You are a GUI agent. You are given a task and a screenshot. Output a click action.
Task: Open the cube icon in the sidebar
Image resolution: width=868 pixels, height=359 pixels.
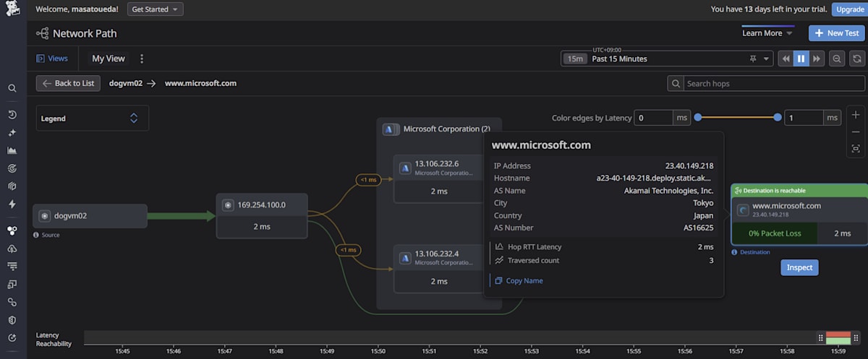(x=12, y=186)
